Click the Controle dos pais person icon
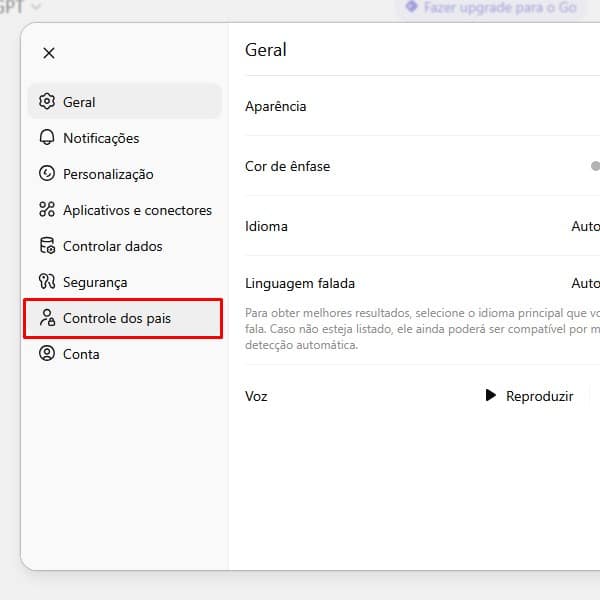 [x=47, y=318]
